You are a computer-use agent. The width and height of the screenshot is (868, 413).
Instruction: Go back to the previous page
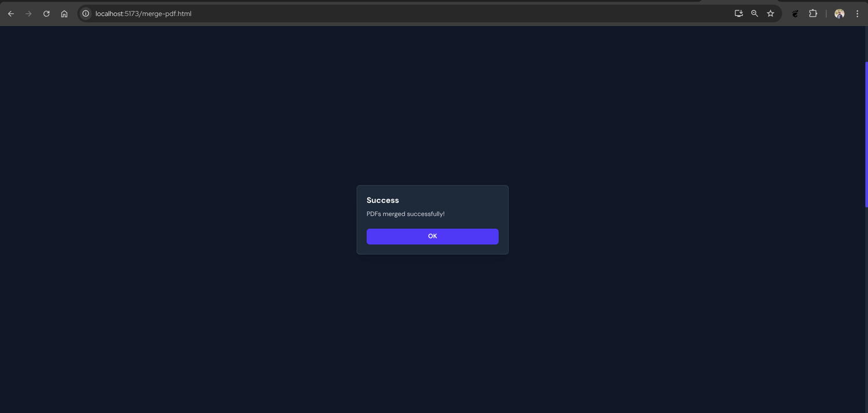[10, 13]
